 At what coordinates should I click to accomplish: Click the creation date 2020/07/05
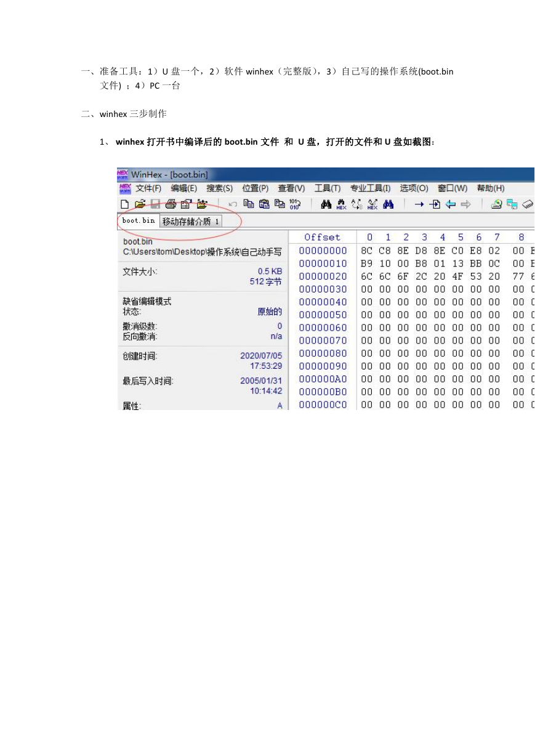point(261,355)
